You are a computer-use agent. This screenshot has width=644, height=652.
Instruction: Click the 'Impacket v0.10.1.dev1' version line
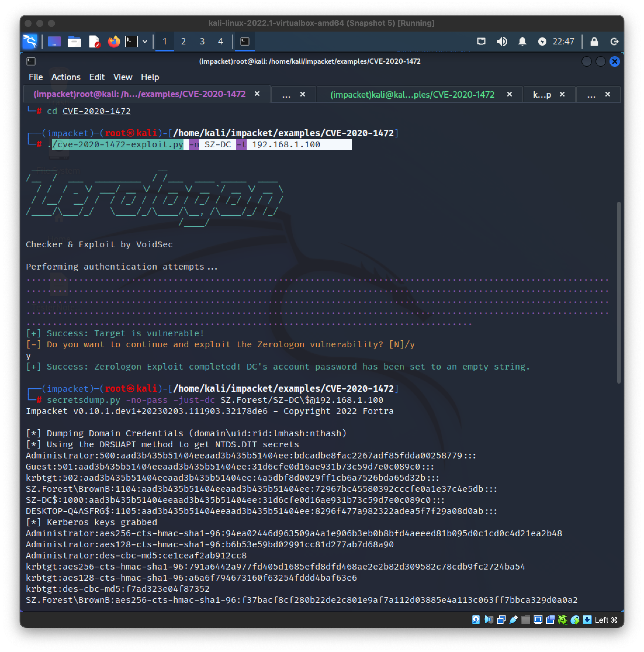[210, 411]
